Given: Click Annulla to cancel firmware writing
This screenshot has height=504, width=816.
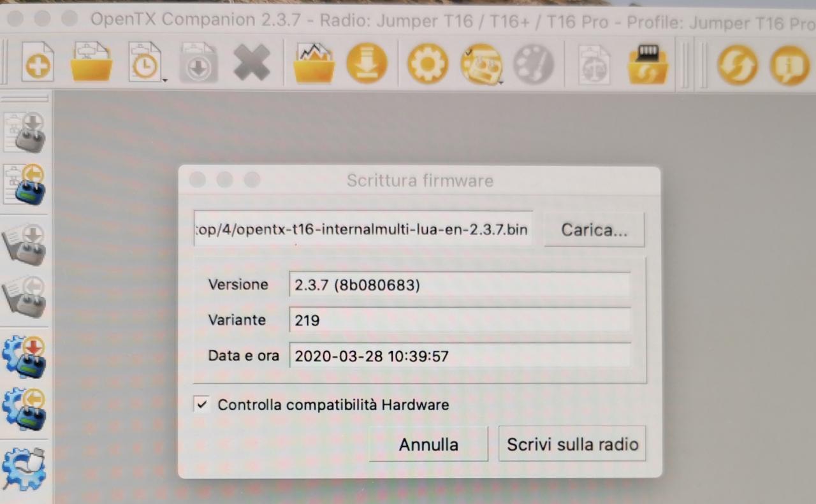Looking at the screenshot, I should pyautogui.click(x=428, y=444).
